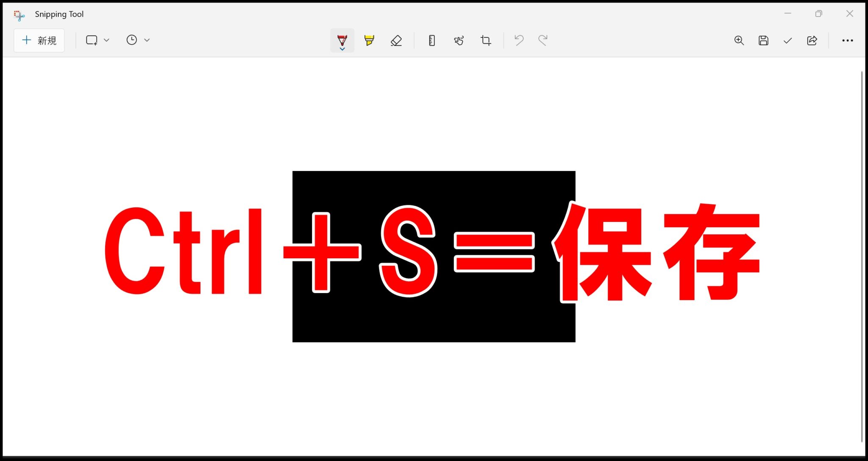Screen dimensions: 868x461
Task: Redo the last undone action
Action: point(543,40)
